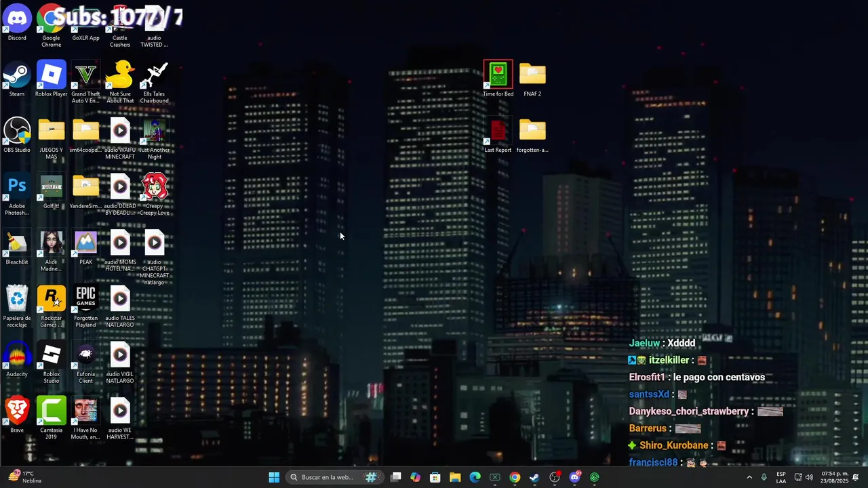The height and width of the screenshot is (488, 868).
Task: Click the Buscar en la web search box
Action: point(335,477)
